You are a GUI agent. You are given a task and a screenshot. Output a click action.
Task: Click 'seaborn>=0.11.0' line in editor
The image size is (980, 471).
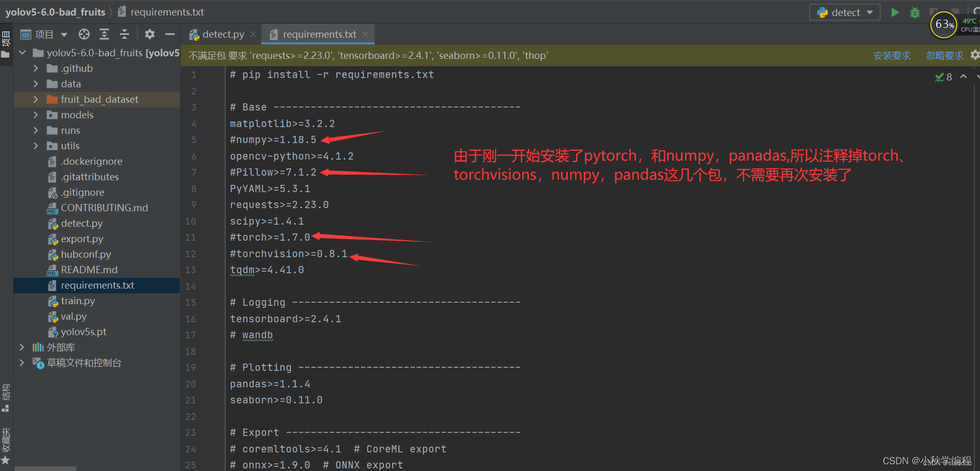(276, 400)
